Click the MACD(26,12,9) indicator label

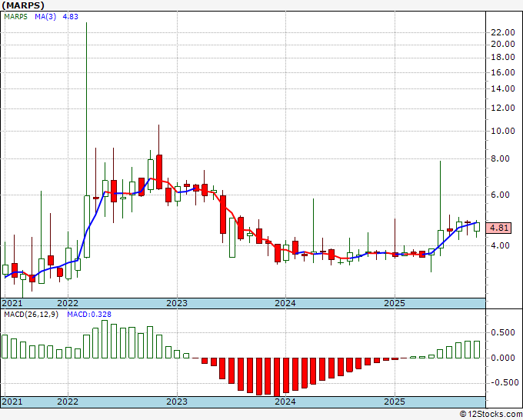(x=31, y=315)
